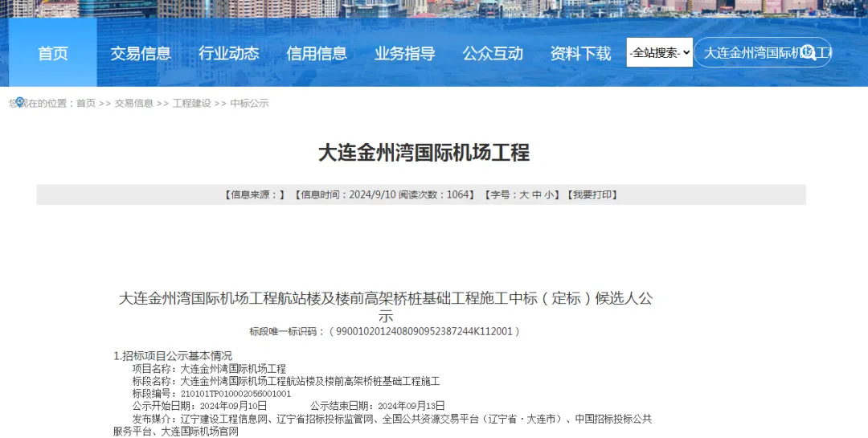Open 资料下载 menu item

click(x=581, y=53)
